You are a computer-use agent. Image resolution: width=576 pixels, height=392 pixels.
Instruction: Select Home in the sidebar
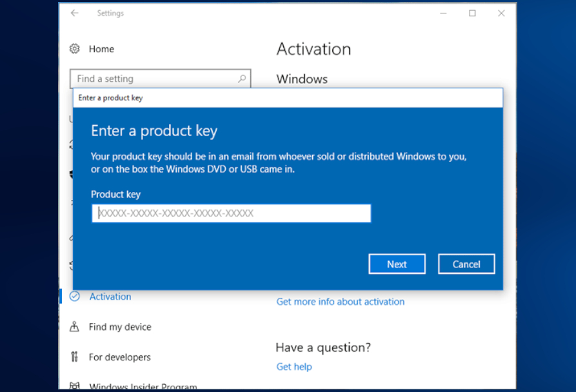(102, 49)
